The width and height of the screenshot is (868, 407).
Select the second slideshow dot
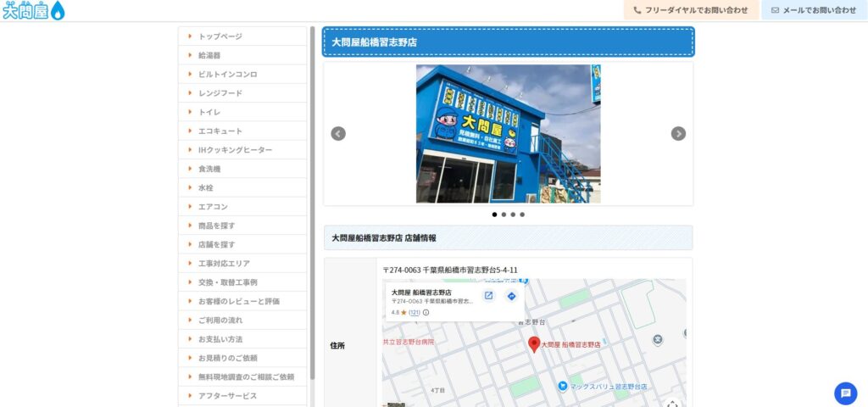pyautogui.click(x=504, y=215)
